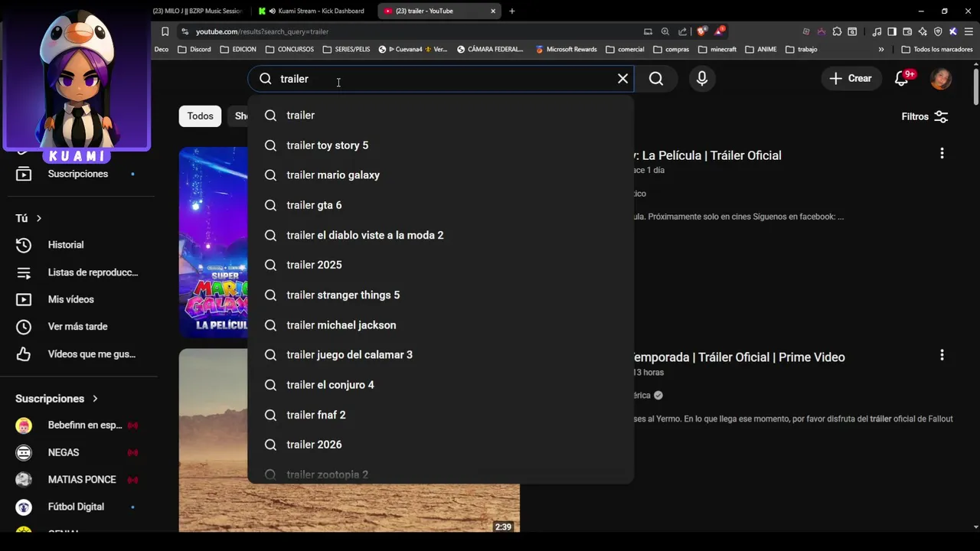Open Suscripciones in the sidebar
Viewport: 980px width, 551px height.
pos(77,174)
